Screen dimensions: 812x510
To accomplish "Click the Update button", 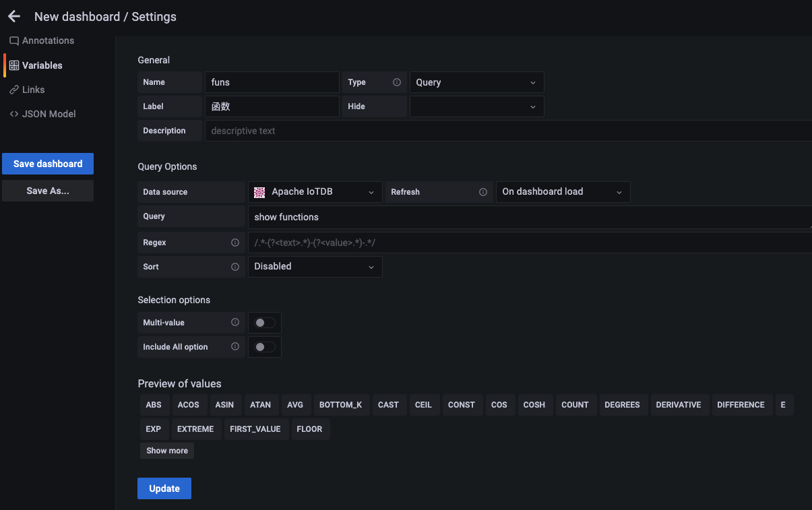I will [x=164, y=488].
